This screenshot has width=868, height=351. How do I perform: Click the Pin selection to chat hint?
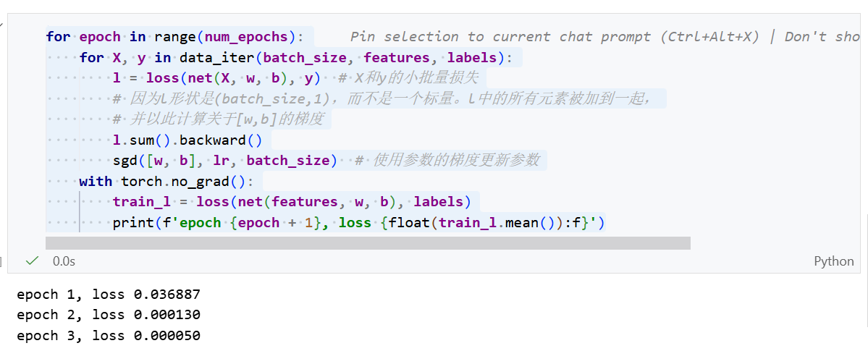point(554,37)
